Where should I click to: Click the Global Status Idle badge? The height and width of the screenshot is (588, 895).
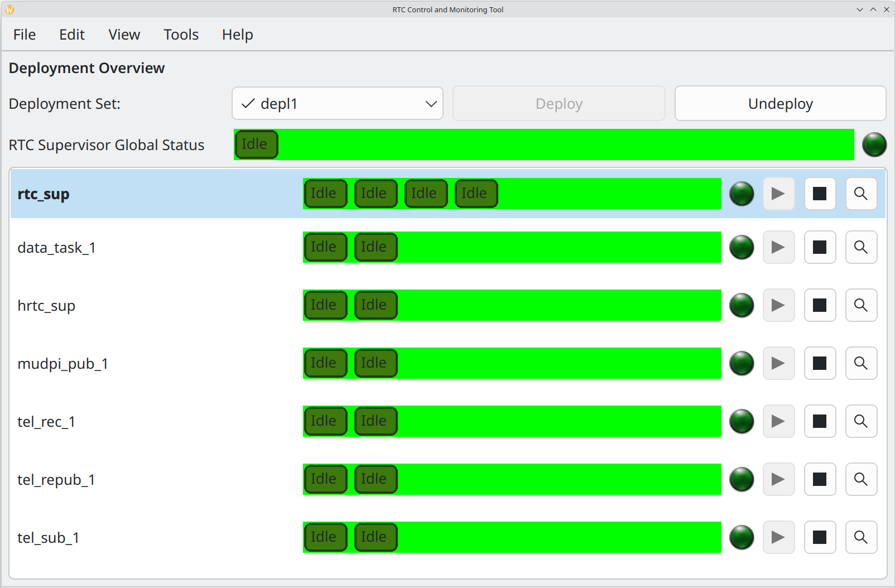pos(256,144)
